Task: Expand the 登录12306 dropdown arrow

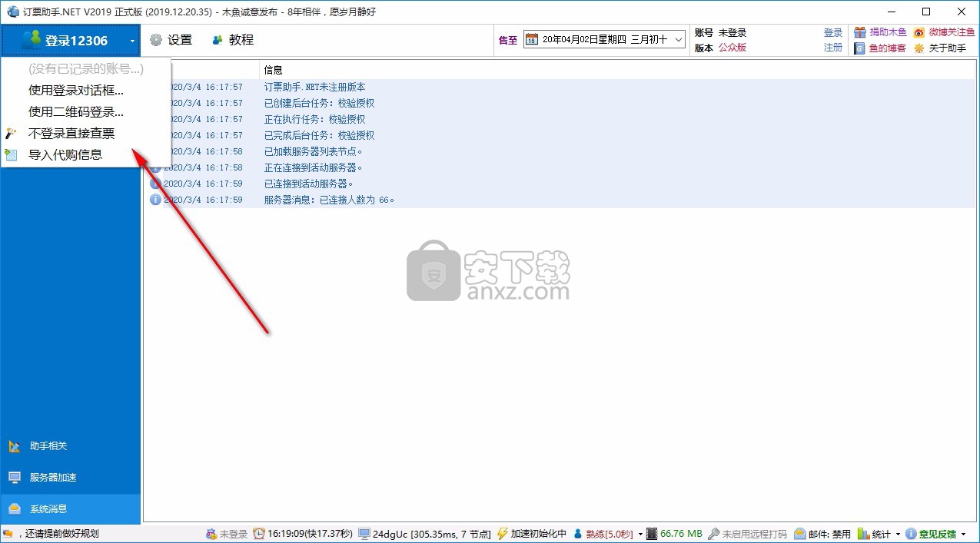Action: click(132, 41)
